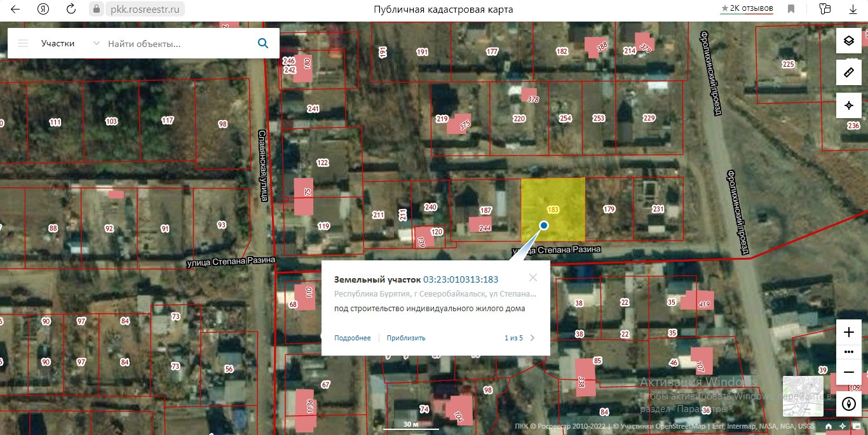Click parcel label 219
The image size is (868, 435).
click(442, 119)
